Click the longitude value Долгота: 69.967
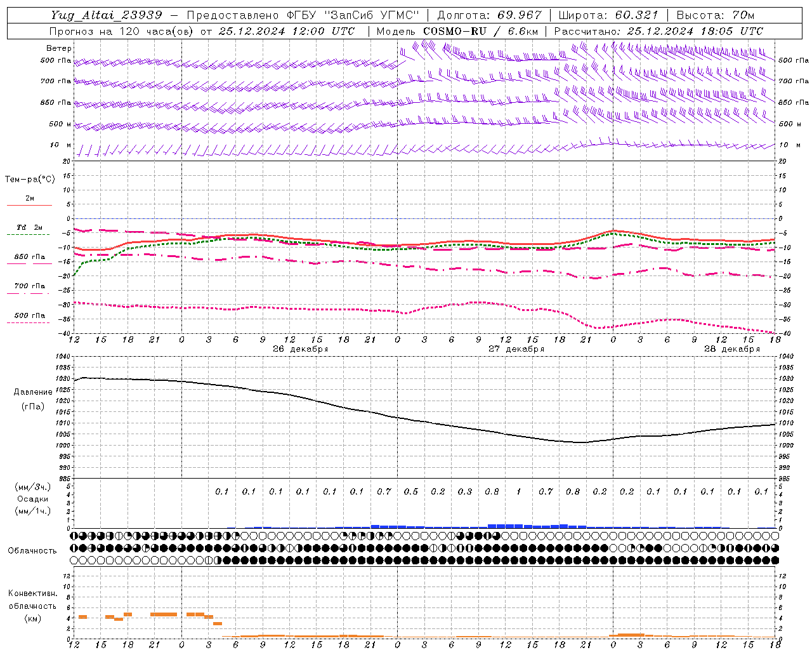 click(490, 15)
